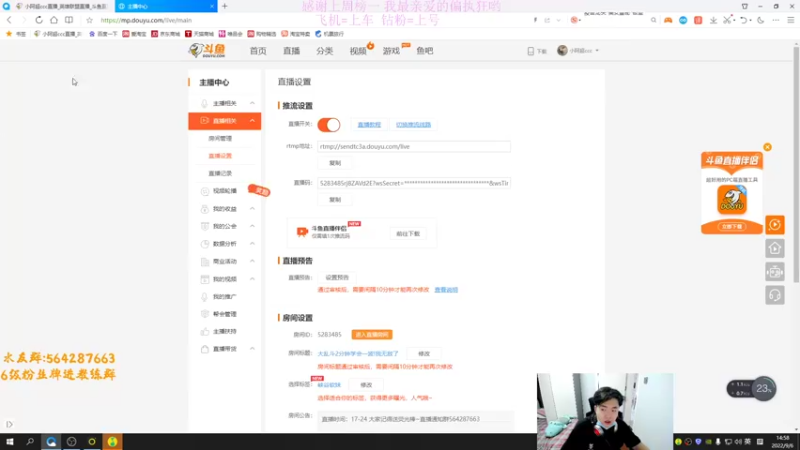
Task: Collapse the orange 直播相关 section chevron
Action: 252,121
